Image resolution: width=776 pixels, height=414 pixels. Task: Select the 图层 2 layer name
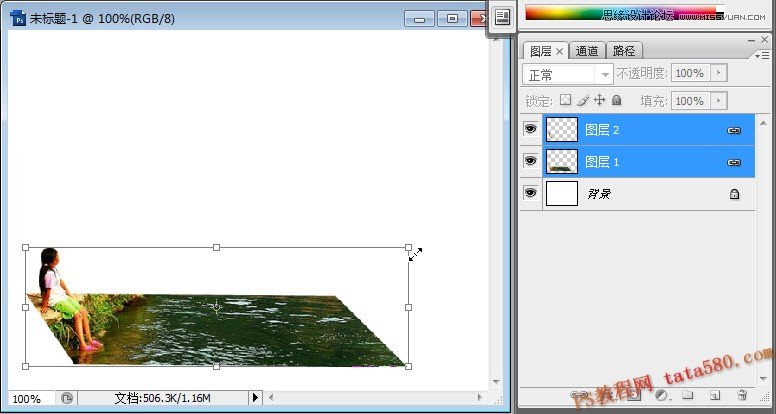(x=602, y=130)
